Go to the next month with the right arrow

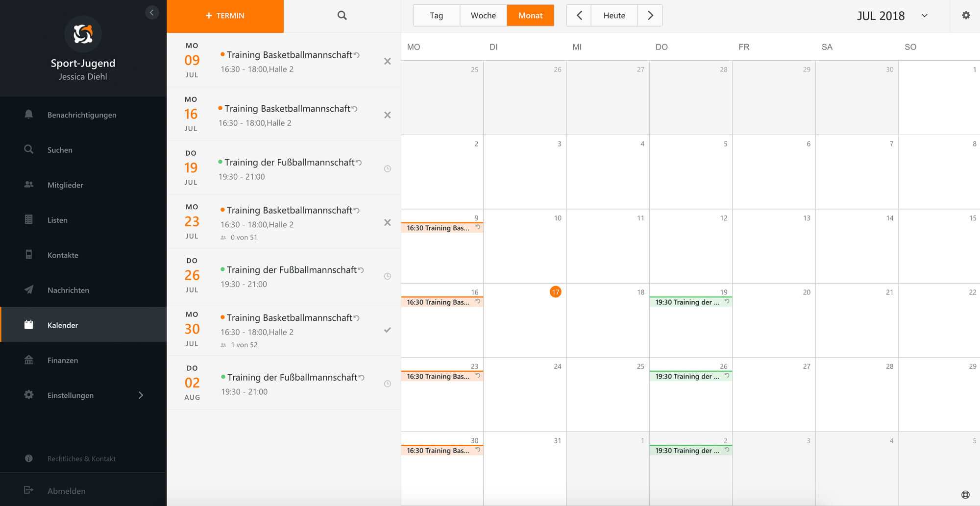pos(650,16)
